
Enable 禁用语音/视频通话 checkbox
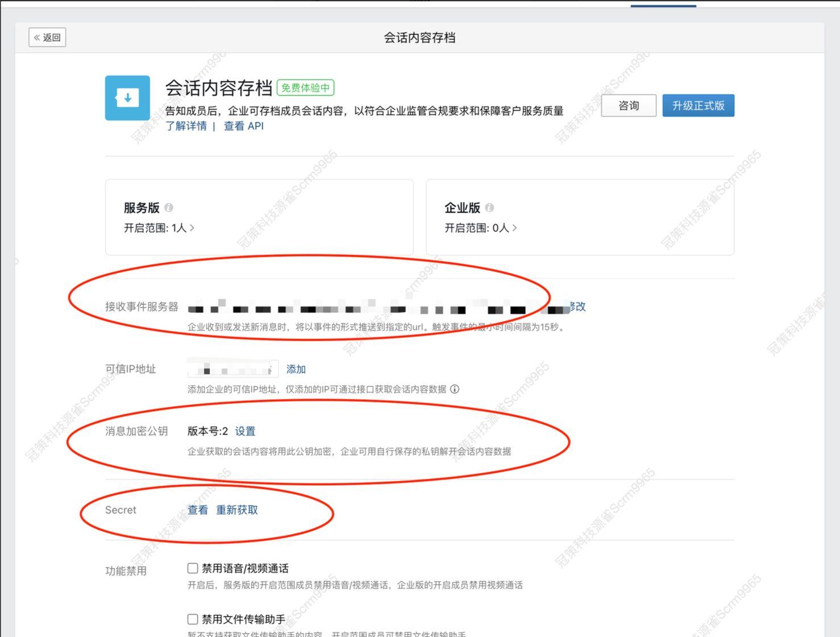coord(193,568)
